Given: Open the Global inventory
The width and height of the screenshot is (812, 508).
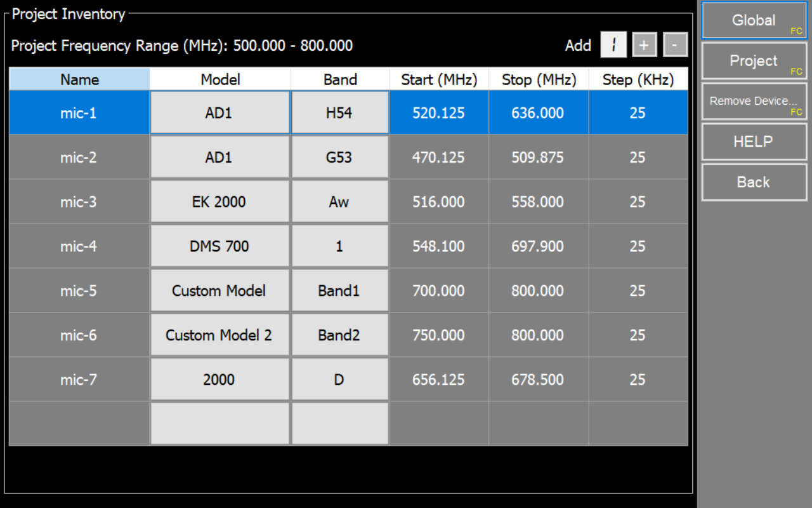Looking at the screenshot, I should (x=754, y=20).
